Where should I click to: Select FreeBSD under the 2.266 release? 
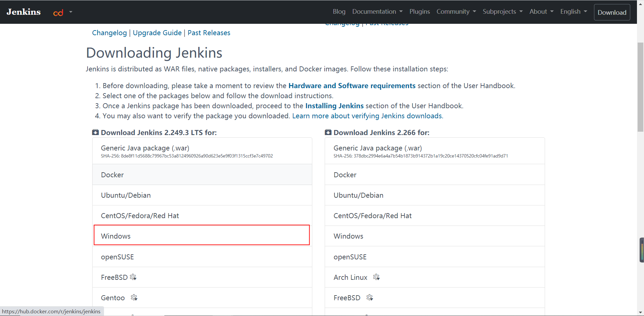(x=435, y=298)
